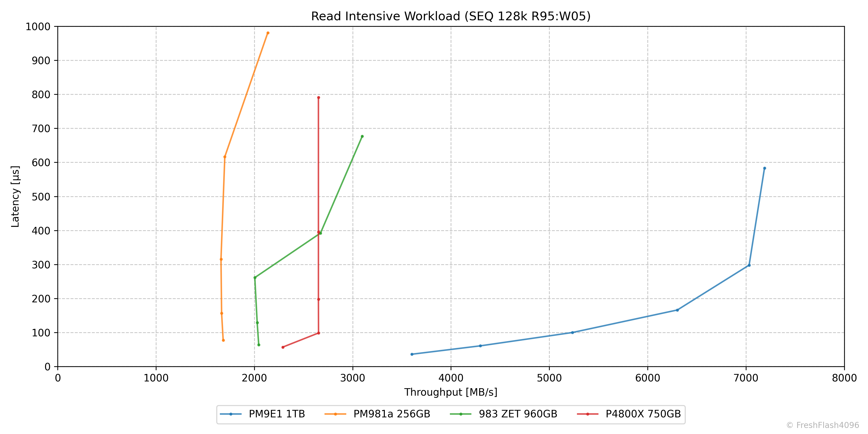Screen dimensions: 868x434
Task: Click the leftmost red data point near 57 µs
Action: pyautogui.click(x=283, y=347)
